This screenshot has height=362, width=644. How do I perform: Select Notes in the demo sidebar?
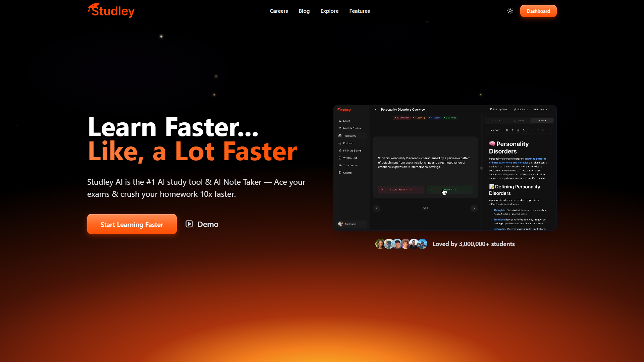[x=344, y=121]
